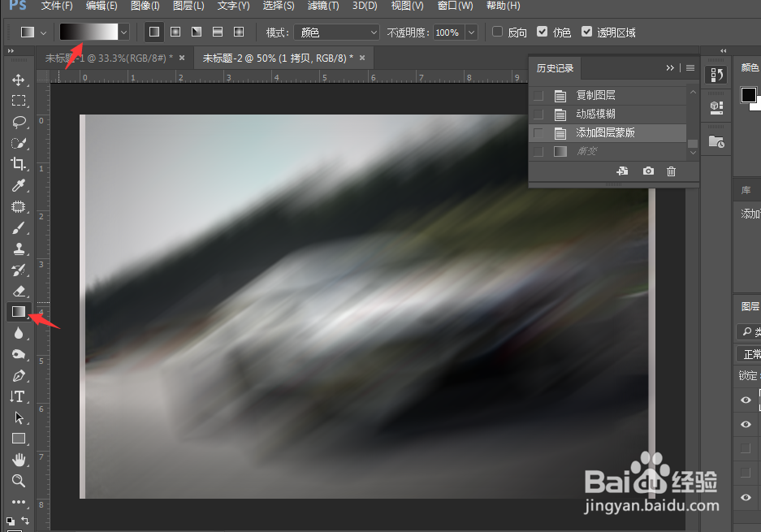Select the Clone Stamp tool

(x=19, y=249)
